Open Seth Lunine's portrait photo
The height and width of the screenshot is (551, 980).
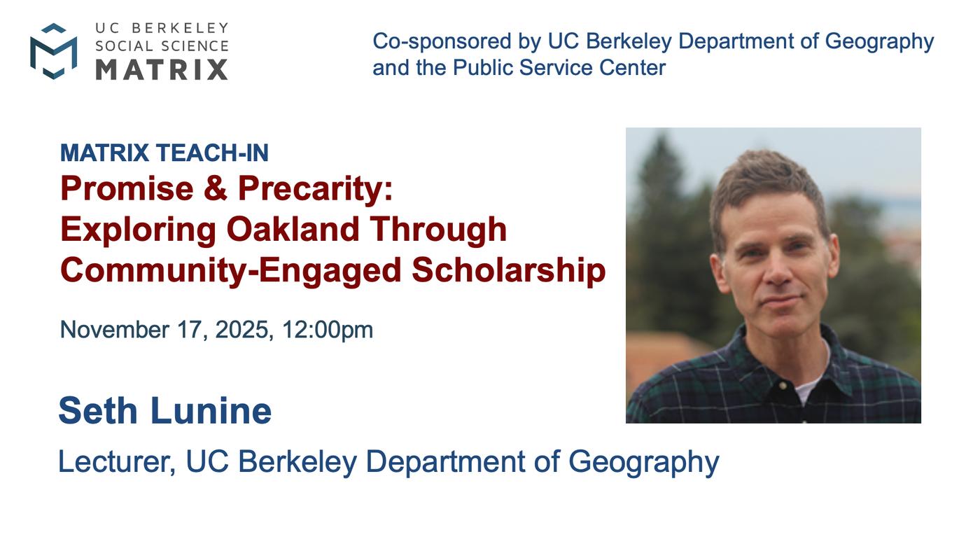tap(773, 275)
